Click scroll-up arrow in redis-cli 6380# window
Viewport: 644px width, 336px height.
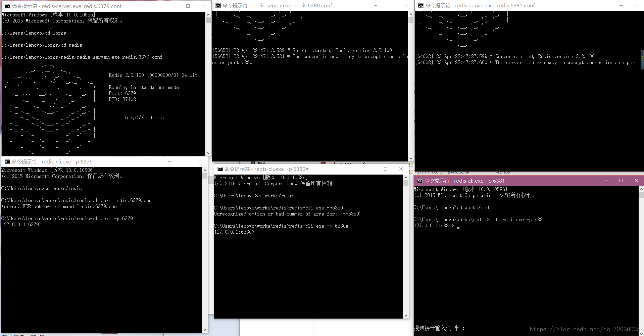406,178
